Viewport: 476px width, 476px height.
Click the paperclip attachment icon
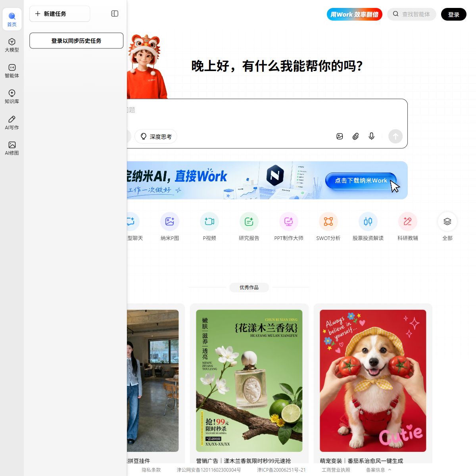pos(355,136)
